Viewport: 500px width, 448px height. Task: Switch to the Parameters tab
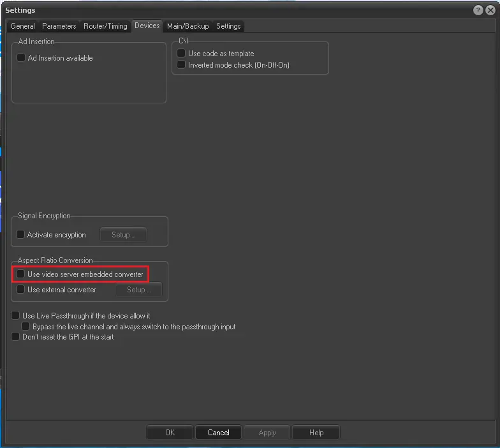tap(59, 26)
